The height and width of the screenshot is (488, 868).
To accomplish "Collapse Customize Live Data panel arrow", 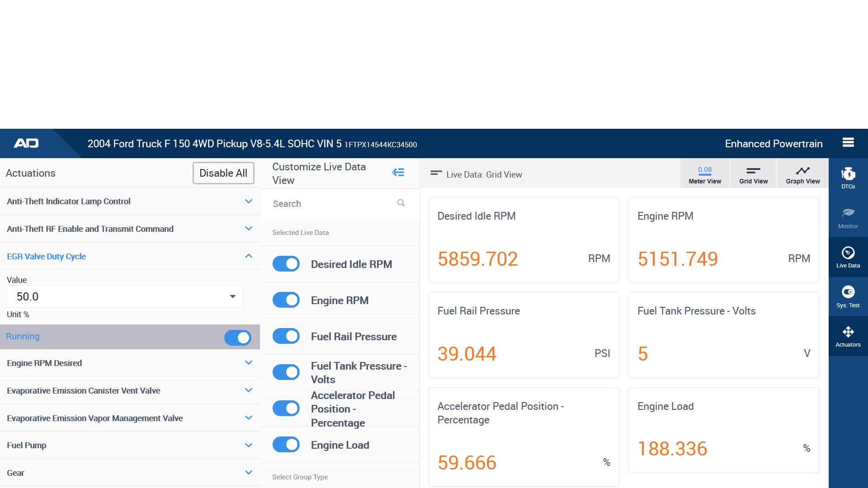I will (398, 173).
